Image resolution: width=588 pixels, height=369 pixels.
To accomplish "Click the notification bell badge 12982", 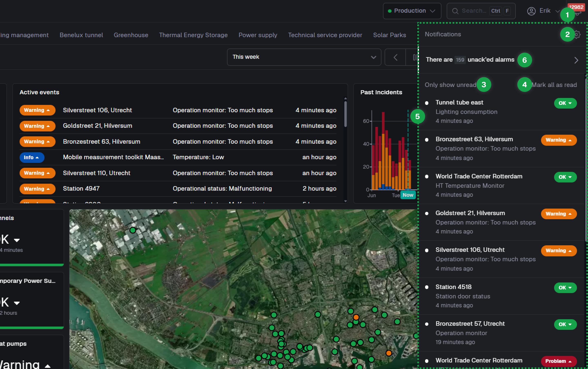I will coord(576,7).
